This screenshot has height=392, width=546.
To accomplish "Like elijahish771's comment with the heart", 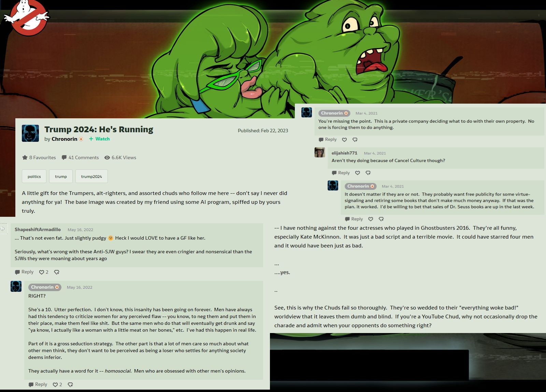I will 358,173.
